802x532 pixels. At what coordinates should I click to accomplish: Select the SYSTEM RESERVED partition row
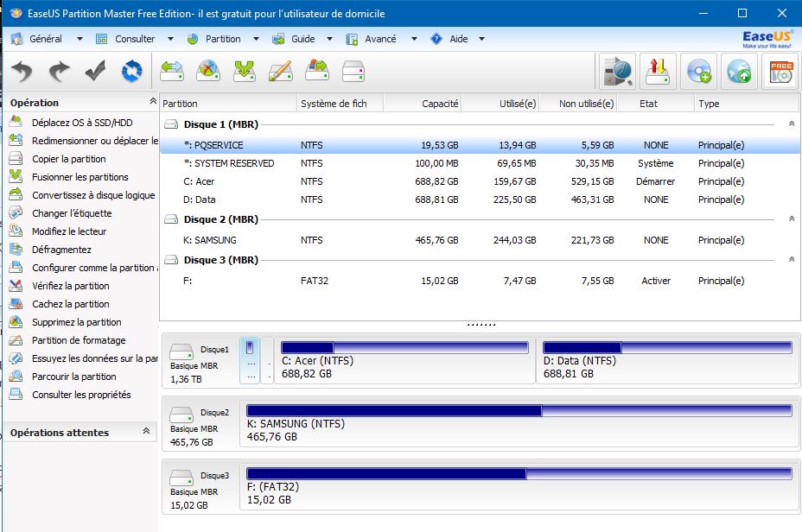(x=480, y=163)
